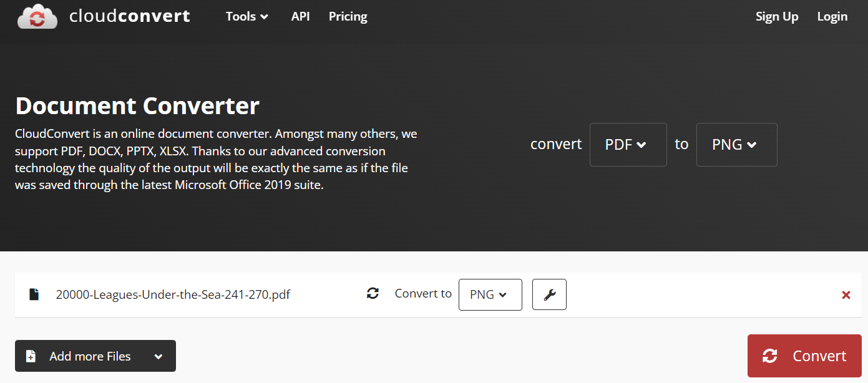Open the wrench conversion options button
This screenshot has width=868, height=383.
point(549,294)
